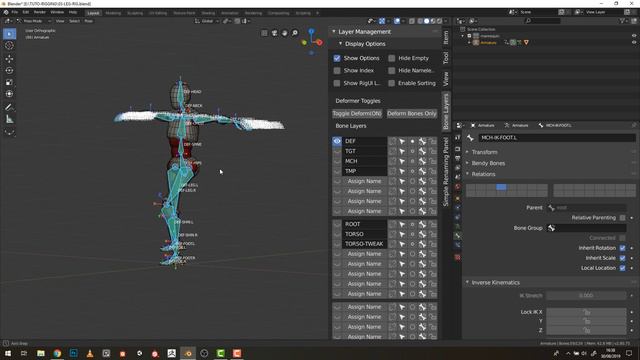Select the 3D Cursor tool
The height and width of the screenshot is (360, 640).
[x=9, y=46]
